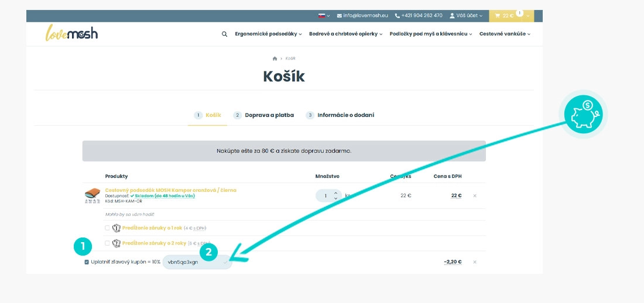
Task: Expand Bedrové a chrbtové opierky menu
Action: (x=346, y=34)
